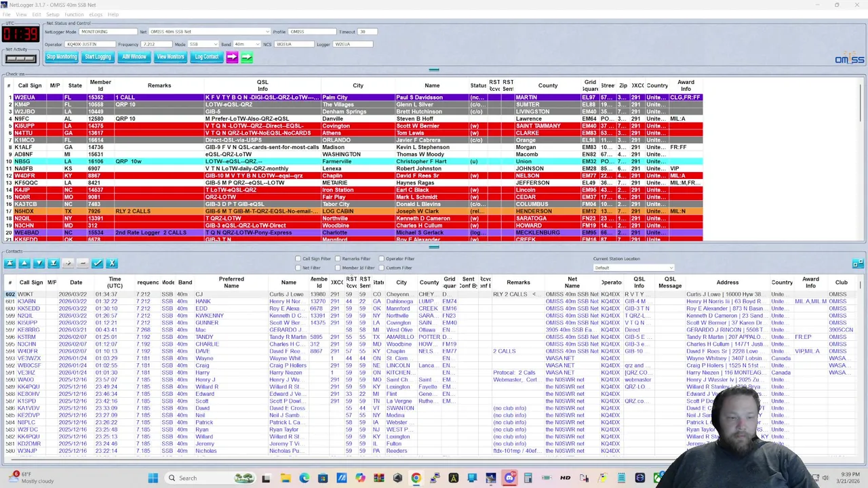This screenshot has width=868, height=488.
Task: Open the eLogs menu
Action: click(96, 14)
